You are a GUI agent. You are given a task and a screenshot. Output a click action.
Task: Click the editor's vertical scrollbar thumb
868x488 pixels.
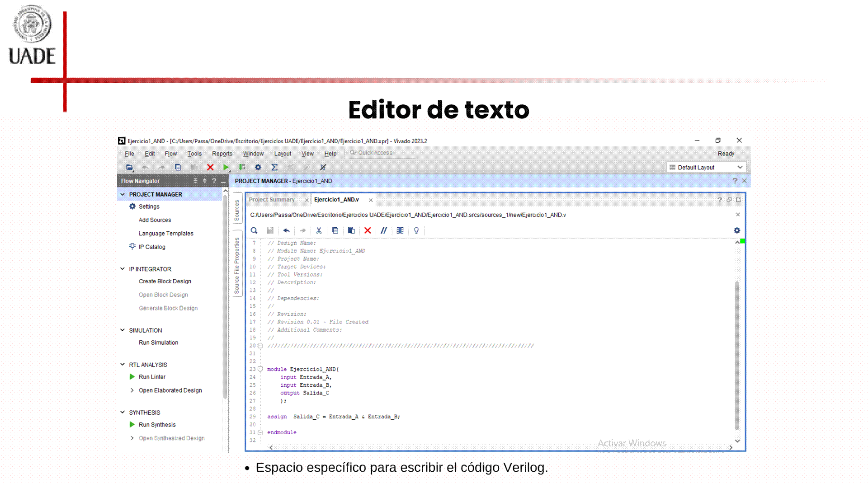click(737, 355)
